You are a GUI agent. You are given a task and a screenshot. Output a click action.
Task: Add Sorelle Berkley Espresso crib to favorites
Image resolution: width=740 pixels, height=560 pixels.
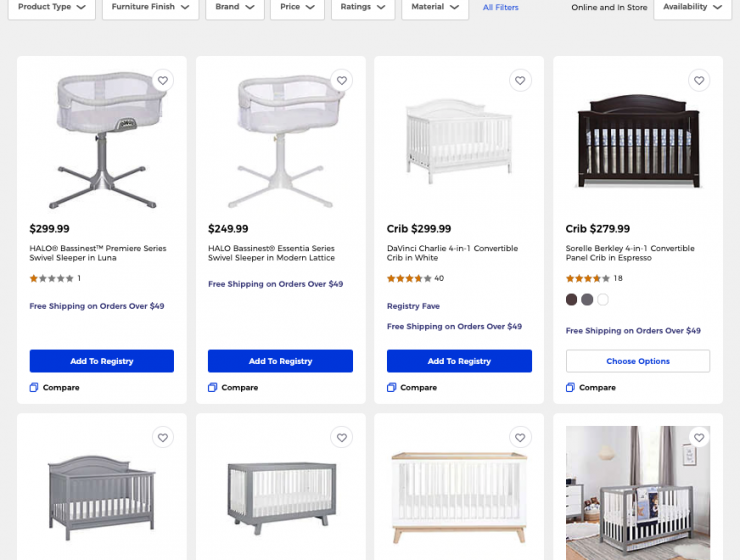(699, 81)
